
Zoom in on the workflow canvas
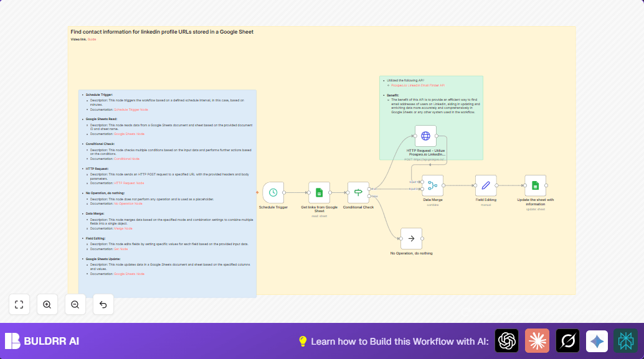47,304
